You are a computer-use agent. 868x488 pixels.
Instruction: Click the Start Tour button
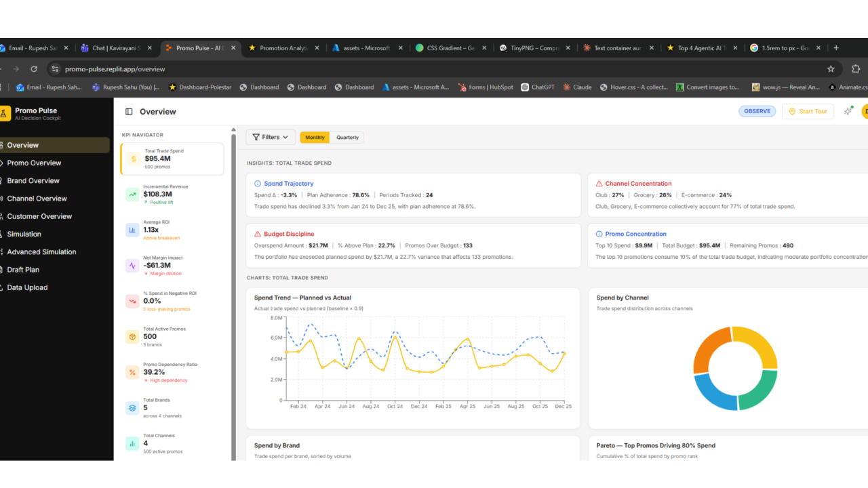pos(808,111)
